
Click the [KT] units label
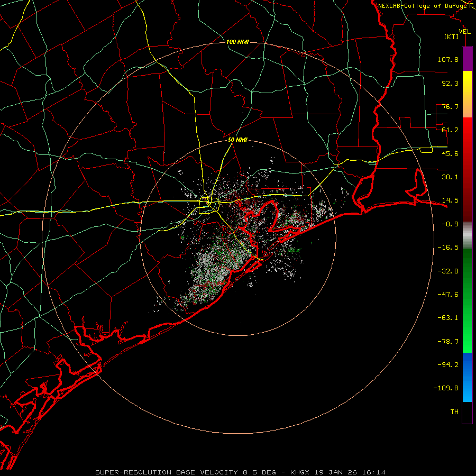(x=452, y=36)
